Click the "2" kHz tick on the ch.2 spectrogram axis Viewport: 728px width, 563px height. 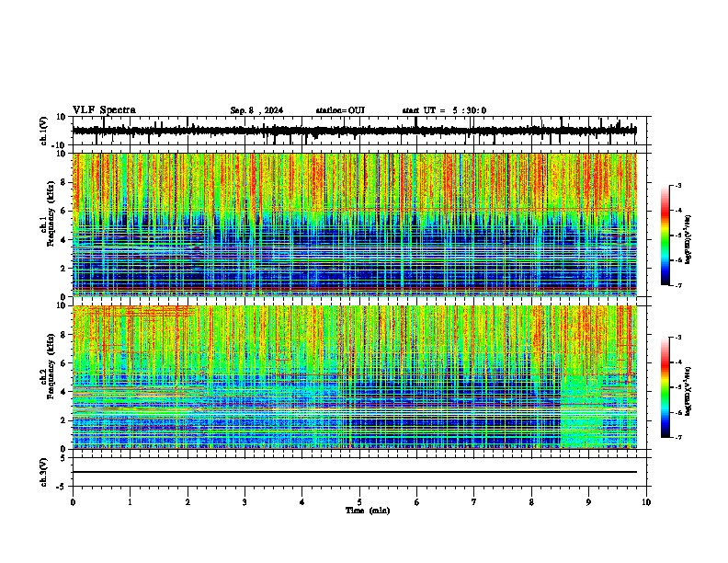(x=63, y=420)
